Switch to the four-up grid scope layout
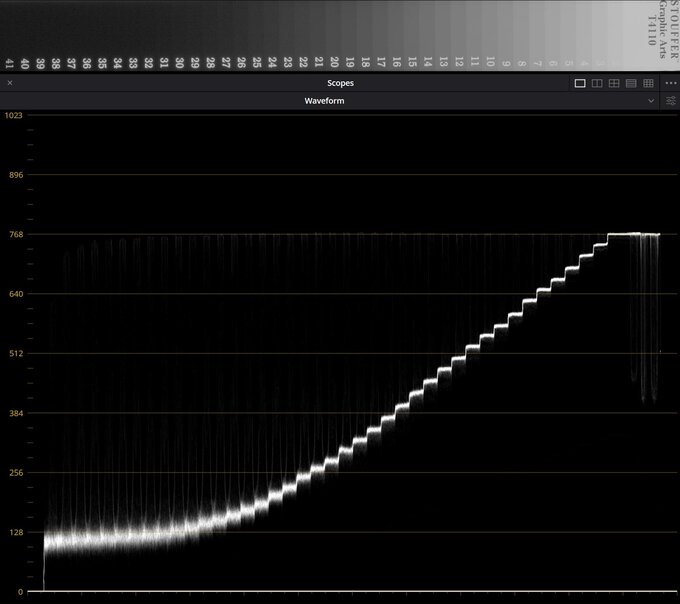This screenshot has height=604, width=680. [614, 83]
